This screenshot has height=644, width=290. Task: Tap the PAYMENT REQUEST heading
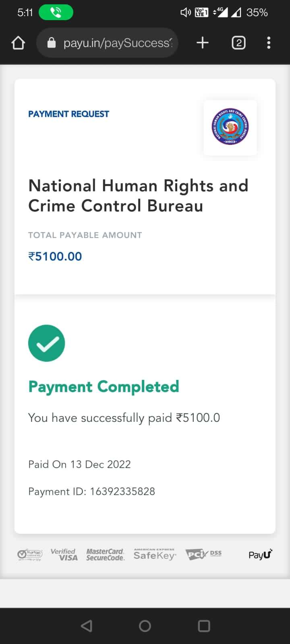tap(68, 114)
